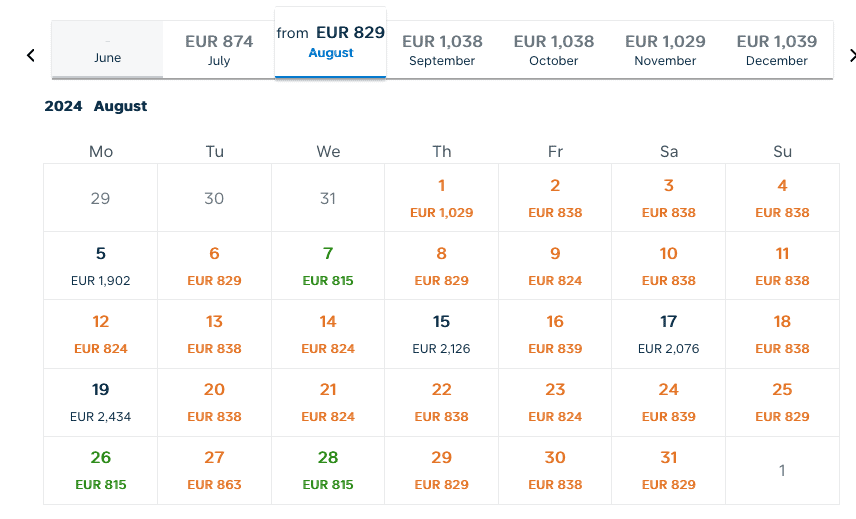Choose August 26 at EUR 815
Viewport: 856px width, 519px height.
coord(101,470)
